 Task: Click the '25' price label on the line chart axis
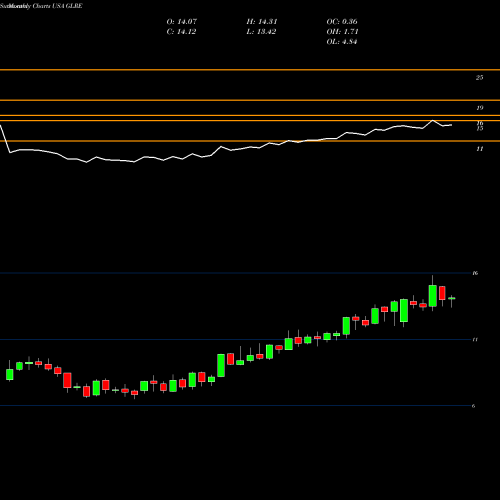coord(479,78)
